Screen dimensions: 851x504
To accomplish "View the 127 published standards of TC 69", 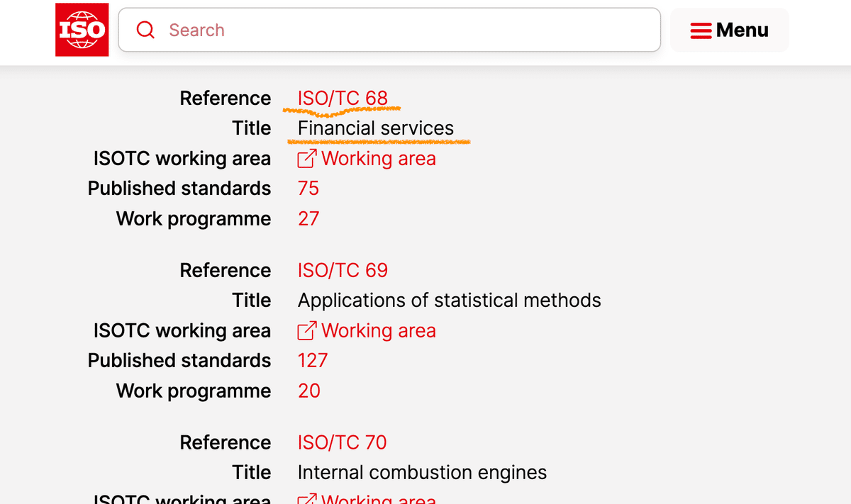I will click(313, 361).
